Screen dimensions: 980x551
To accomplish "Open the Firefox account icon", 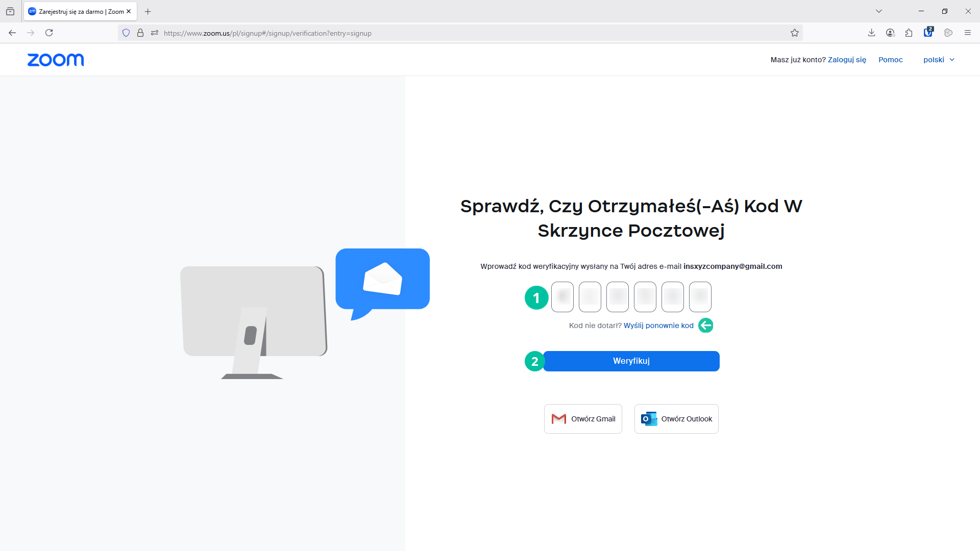I will click(x=890, y=33).
